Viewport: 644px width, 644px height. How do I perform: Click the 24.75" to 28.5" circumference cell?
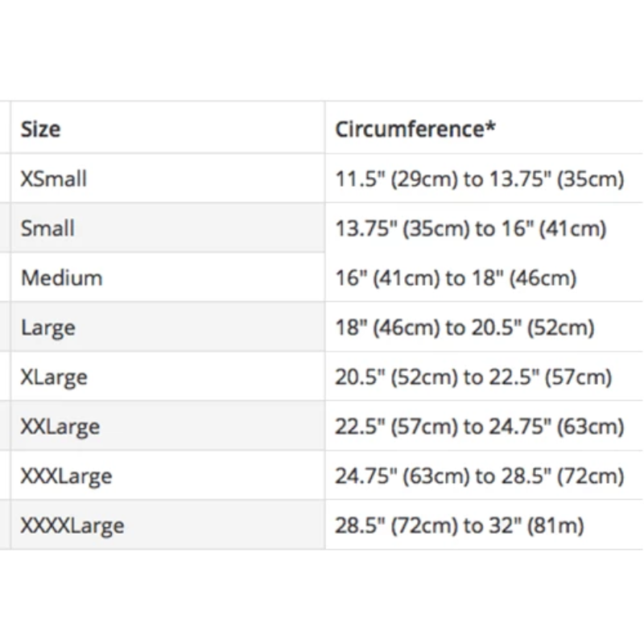480,477
